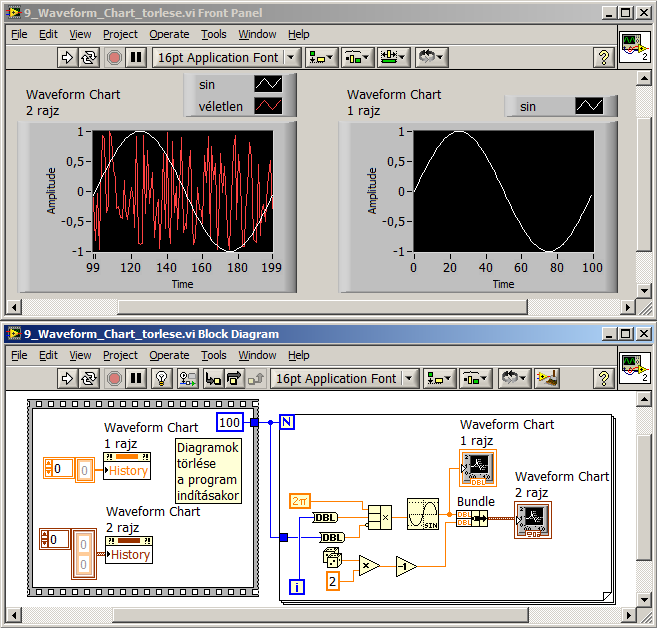Image resolution: width=657 pixels, height=628 pixels.
Task: Select the Multiply triangle node
Action: point(369,566)
